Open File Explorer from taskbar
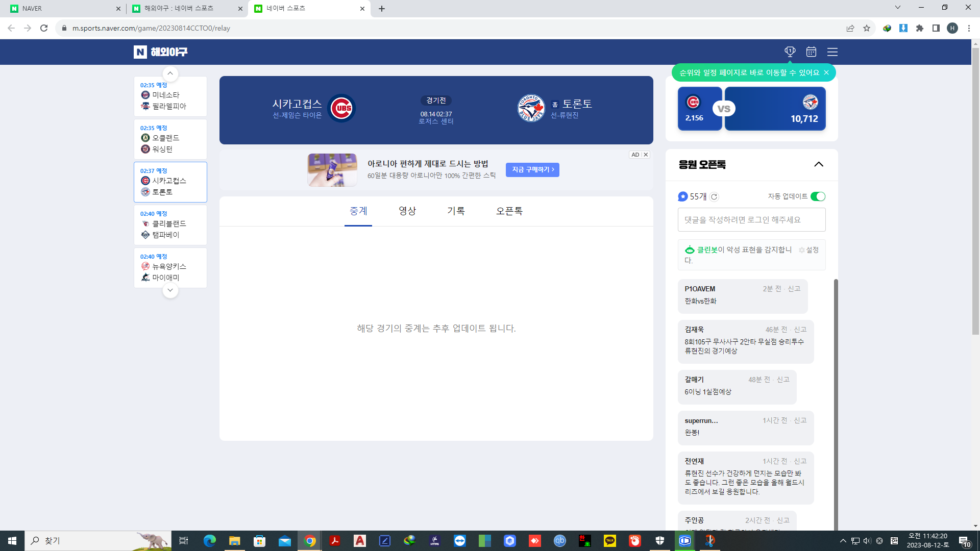 point(234,541)
